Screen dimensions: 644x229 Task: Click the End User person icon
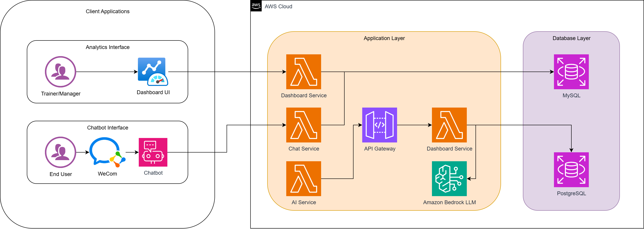60,152
